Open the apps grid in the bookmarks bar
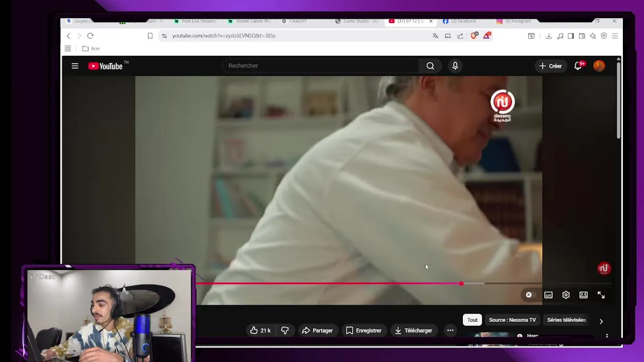 point(67,48)
